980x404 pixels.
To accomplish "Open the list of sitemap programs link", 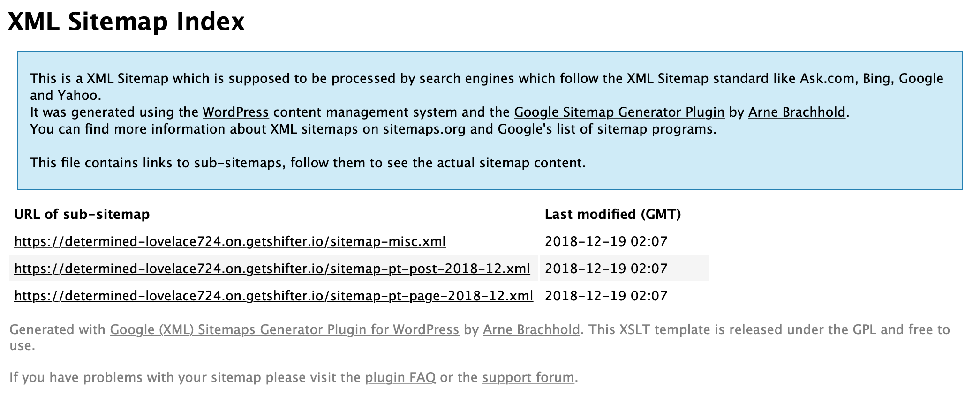I will [x=634, y=129].
